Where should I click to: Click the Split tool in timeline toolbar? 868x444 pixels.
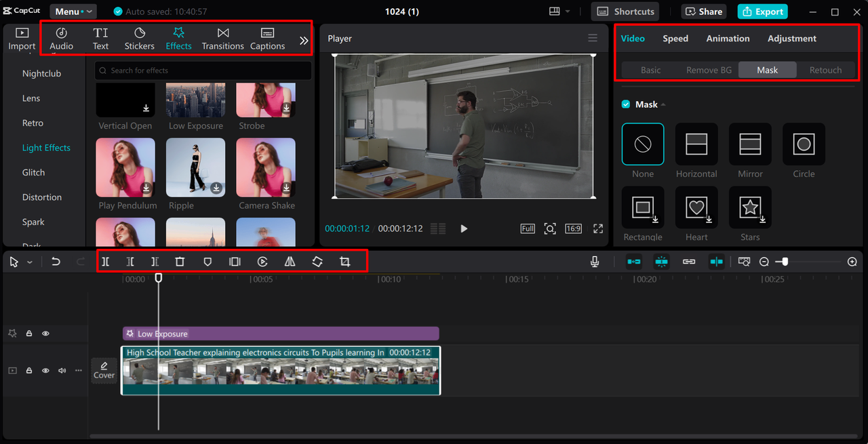tap(106, 262)
